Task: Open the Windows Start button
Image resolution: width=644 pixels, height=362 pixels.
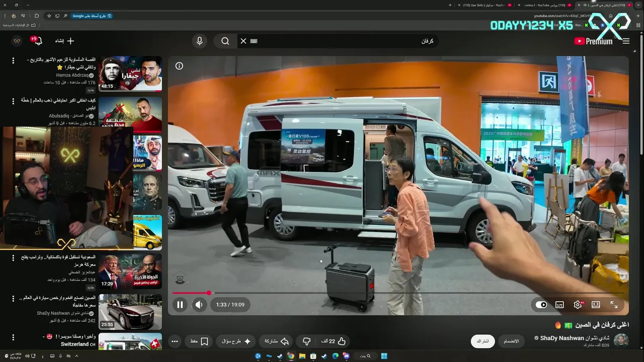Action: (x=384, y=356)
